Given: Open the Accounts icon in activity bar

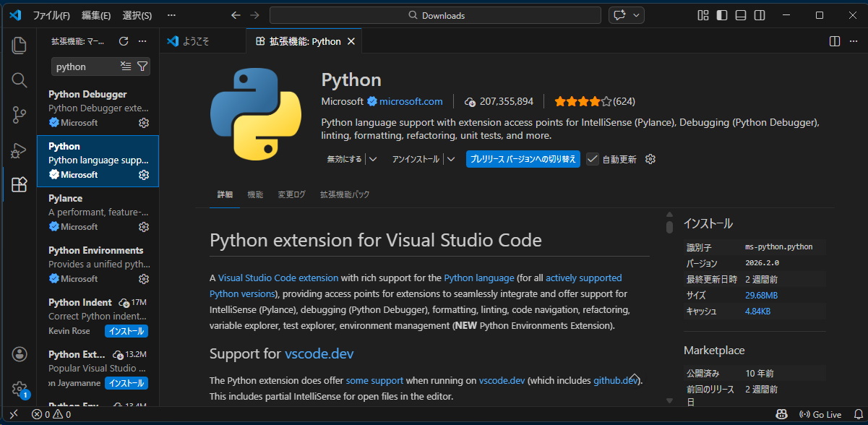Looking at the screenshot, I should click(x=20, y=354).
